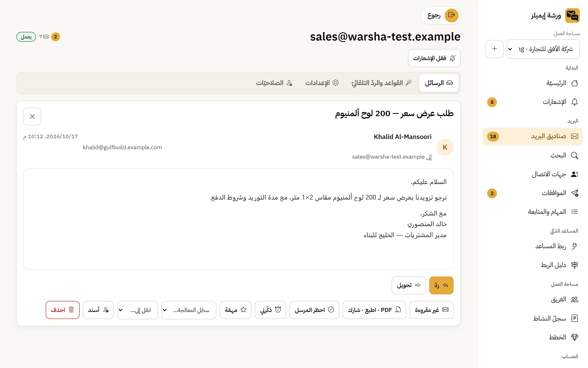Screen dimensions: 588x368
Task: Click the mailbox title sales@warsha-test.example
Action: click(x=385, y=37)
